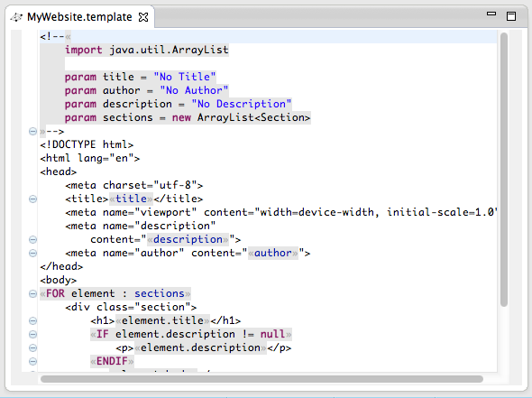Click on ArrayList<Section> in the param line
The width and height of the screenshot is (532, 398).
point(253,117)
